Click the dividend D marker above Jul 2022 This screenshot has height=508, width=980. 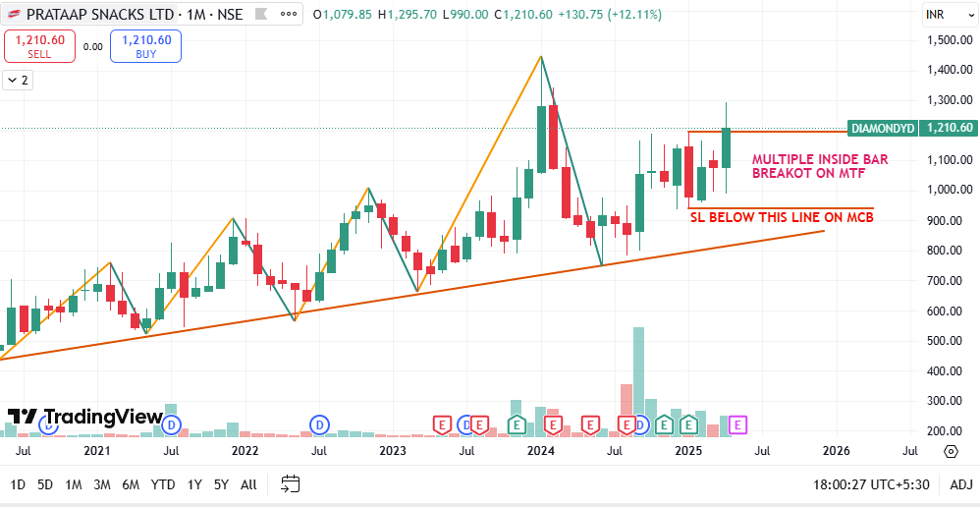pyautogui.click(x=320, y=425)
